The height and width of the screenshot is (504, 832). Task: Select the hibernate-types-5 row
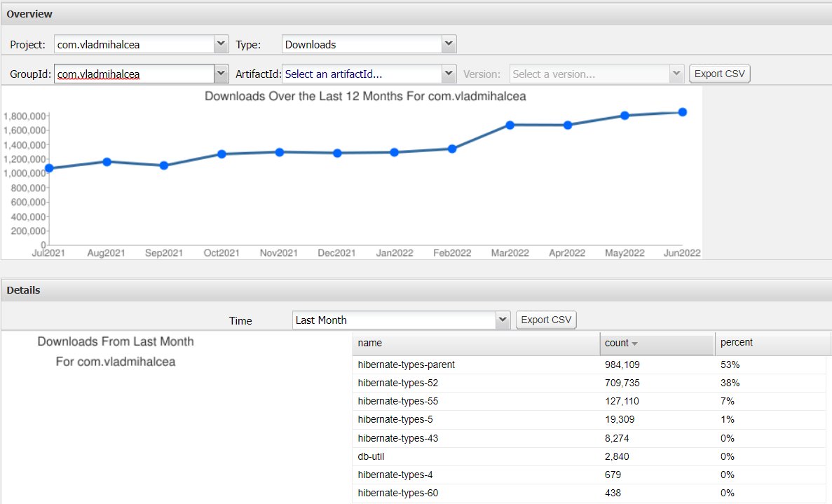(x=589, y=420)
